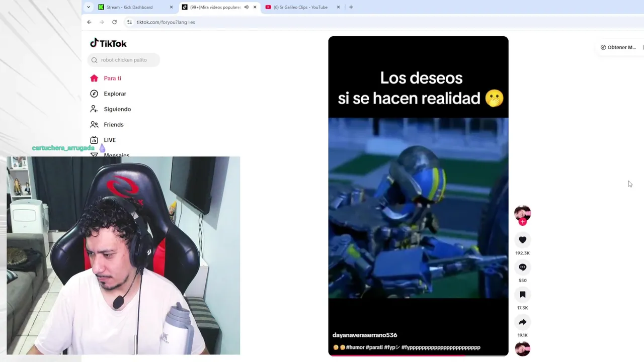Image resolution: width=644 pixels, height=362 pixels.
Task: Share the video with the arrow icon
Action: click(x=522, y=322)
